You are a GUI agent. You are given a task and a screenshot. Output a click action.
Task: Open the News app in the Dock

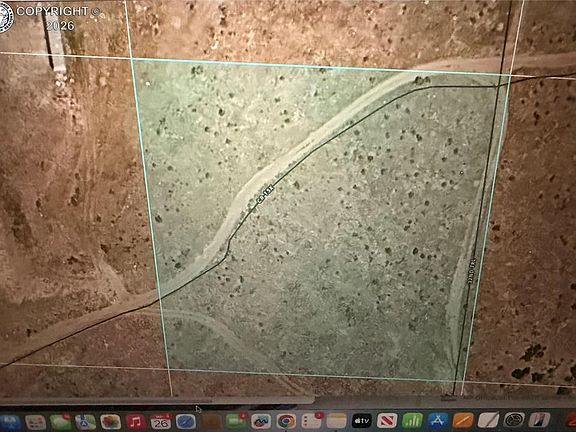point(387,420)
